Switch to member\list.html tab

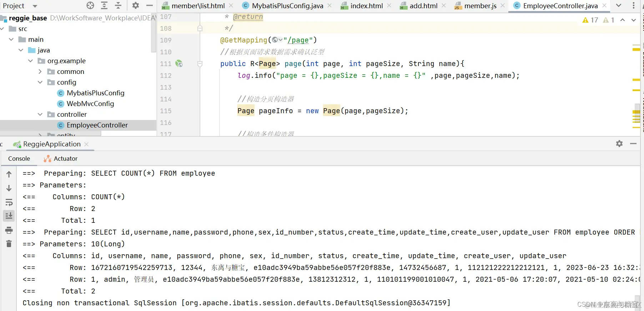click(x=193, y=6)
